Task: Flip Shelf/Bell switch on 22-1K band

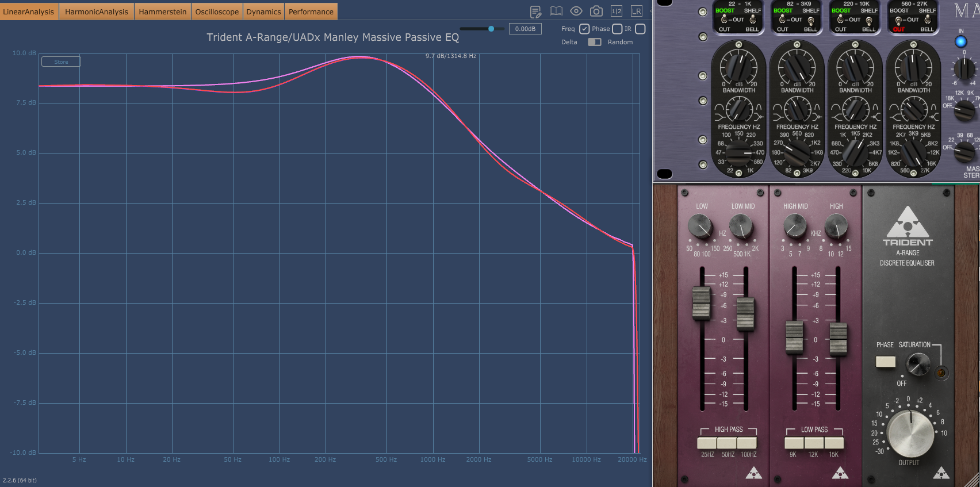Action: [752, 20]
